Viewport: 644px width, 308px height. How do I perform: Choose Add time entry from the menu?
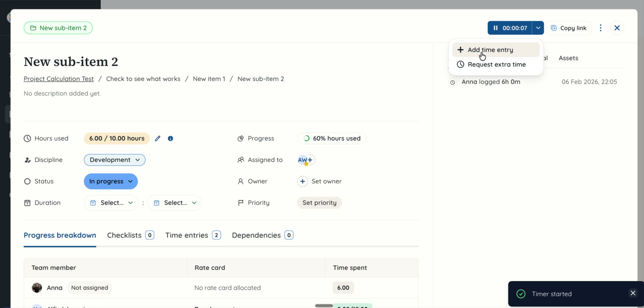496,50
